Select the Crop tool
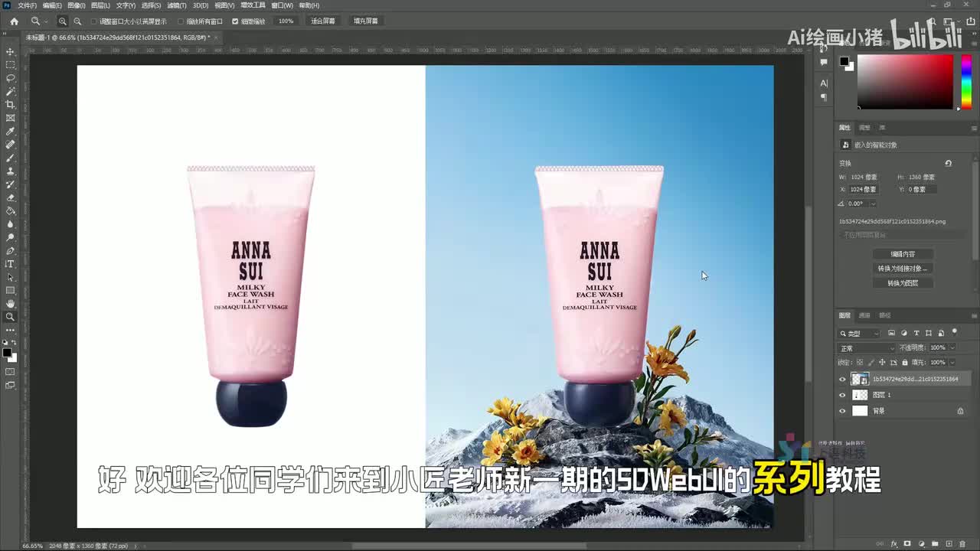Image resolution: width=980 pixels, height=551 pixels. coord(10,105)
